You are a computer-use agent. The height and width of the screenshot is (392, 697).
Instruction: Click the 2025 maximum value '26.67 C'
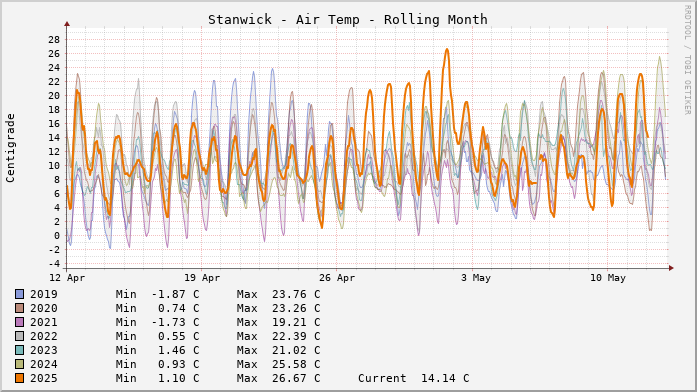[296, 378]
